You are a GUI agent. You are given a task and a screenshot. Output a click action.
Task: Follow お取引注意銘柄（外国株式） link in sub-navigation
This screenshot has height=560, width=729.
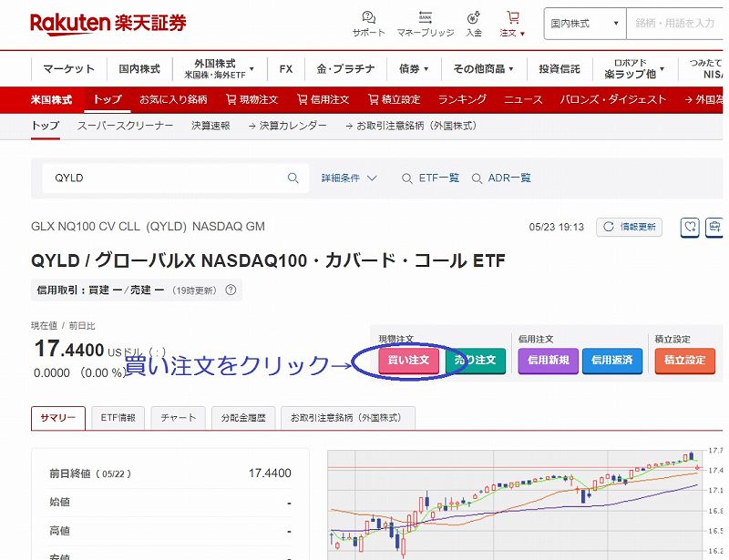pos(411,126)
